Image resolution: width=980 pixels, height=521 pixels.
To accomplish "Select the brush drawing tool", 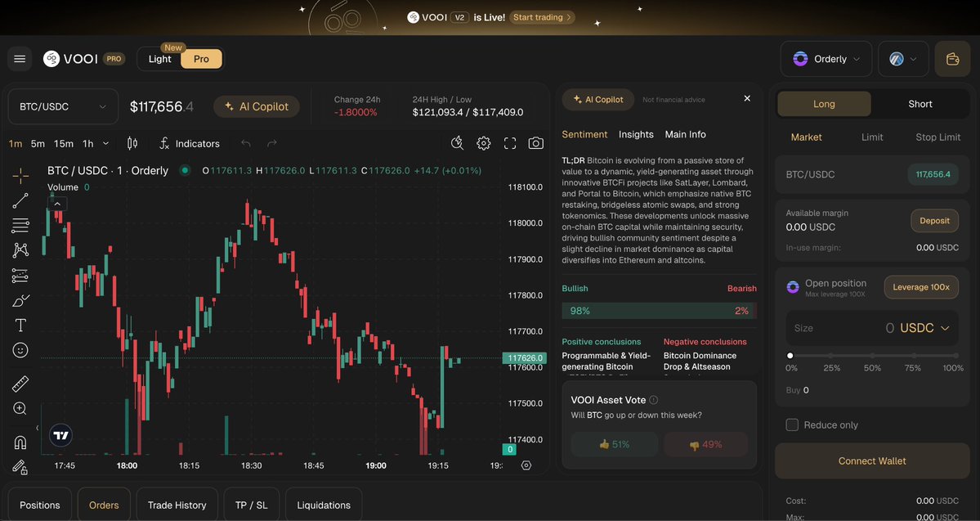I will (20, 301).
